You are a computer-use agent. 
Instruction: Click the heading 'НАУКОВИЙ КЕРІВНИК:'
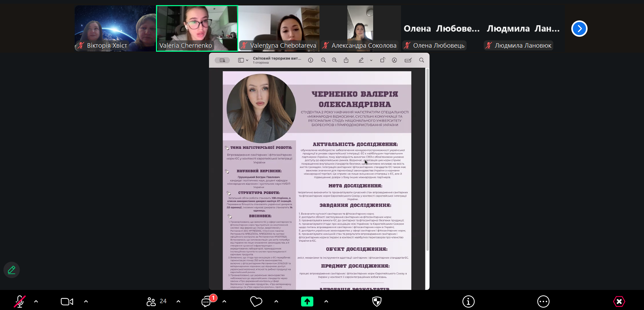pyautogui.click(x=259, y=171)
